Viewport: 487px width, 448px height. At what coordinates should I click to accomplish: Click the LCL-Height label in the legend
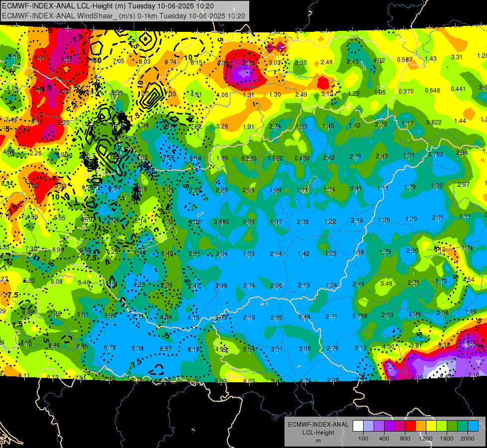coord(318,433)
